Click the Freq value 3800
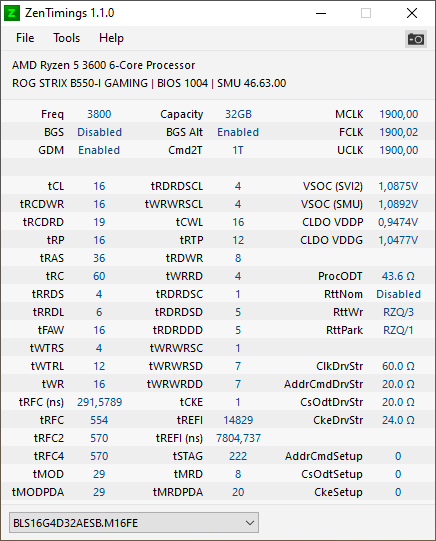 coord(99,114)
